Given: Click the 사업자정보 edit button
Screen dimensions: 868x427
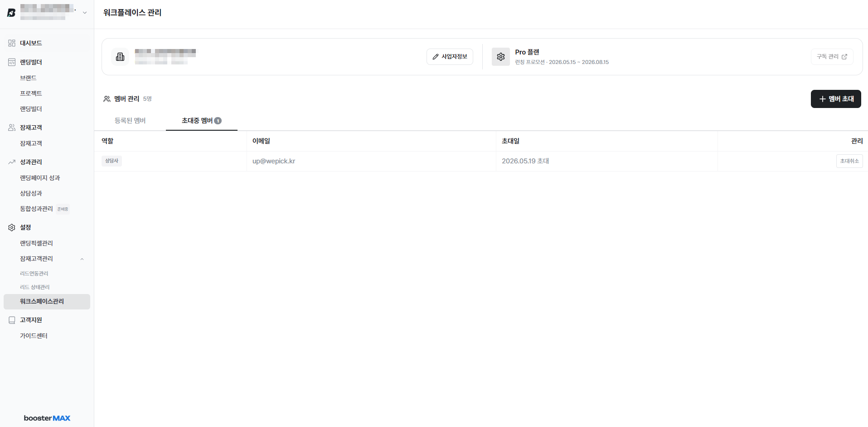Looking at the screenshot, I should 450,57.
